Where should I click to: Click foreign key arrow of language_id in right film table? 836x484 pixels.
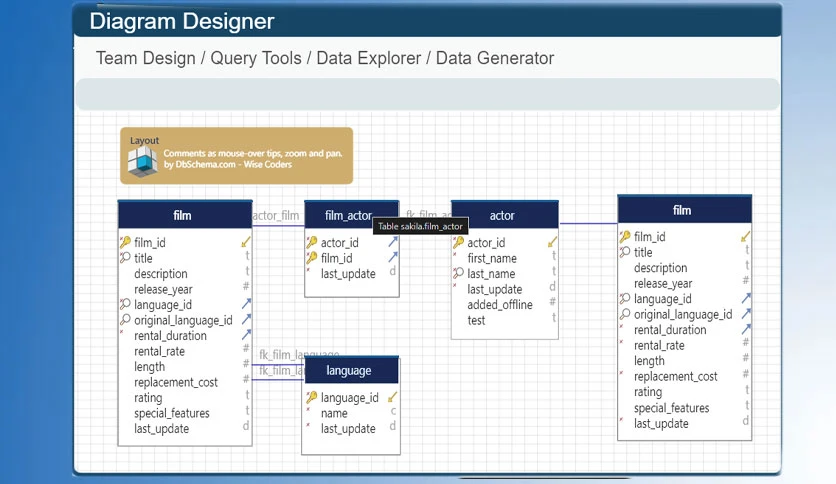click(x=746, y=298)
